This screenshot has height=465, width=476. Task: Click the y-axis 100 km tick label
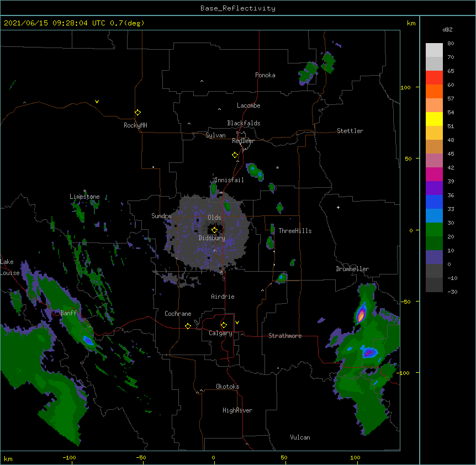click(405, 87)
